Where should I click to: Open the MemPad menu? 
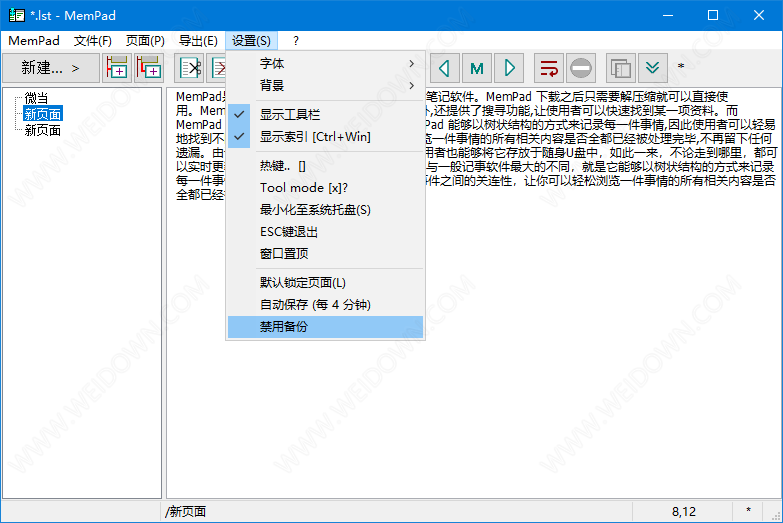coord(34,40)
